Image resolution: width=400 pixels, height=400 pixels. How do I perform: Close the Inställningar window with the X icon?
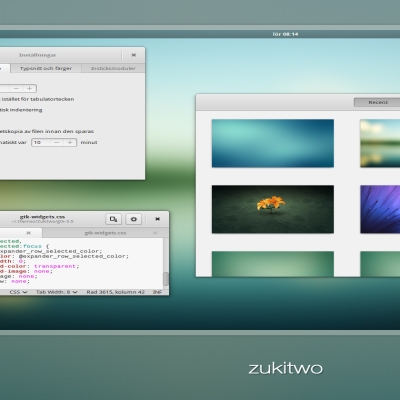(x=134, y=55)
